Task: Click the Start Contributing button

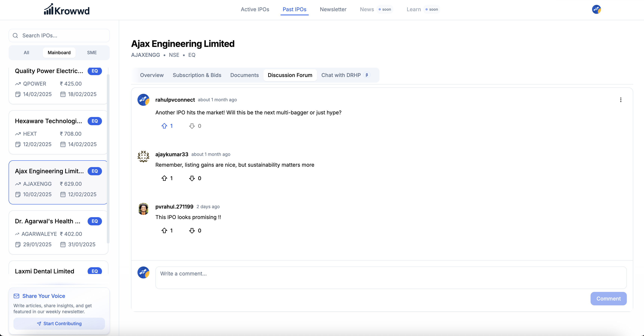Action: [59, 323]
